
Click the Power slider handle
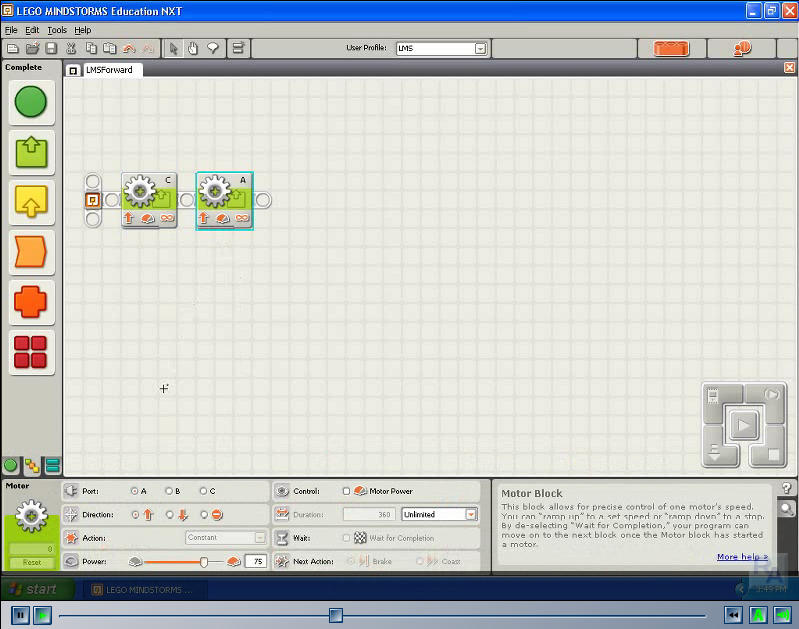pos(204,562)
